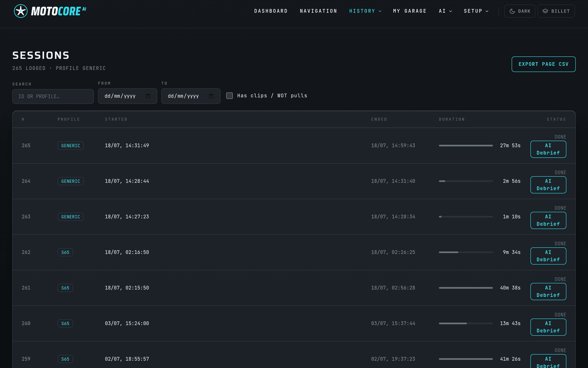Open the To date calendar picker icon
This screenshot has width=588, height=368.
211,96
